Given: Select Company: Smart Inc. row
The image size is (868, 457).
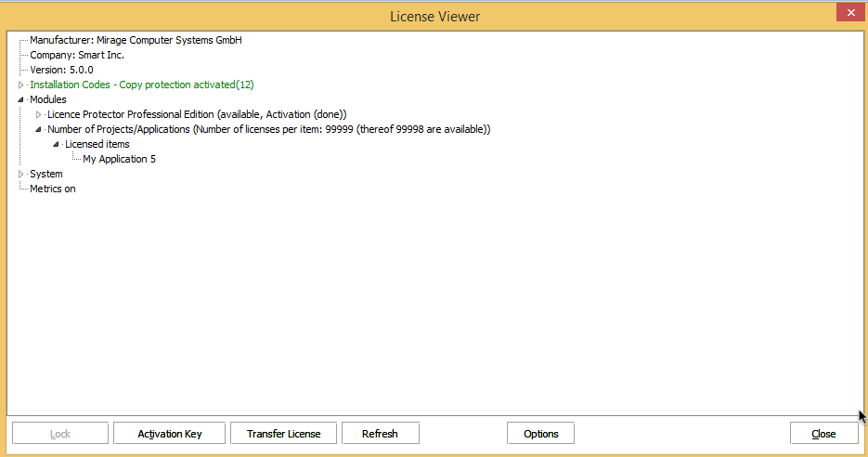Looking at the screenshot, I should (77, 55).
